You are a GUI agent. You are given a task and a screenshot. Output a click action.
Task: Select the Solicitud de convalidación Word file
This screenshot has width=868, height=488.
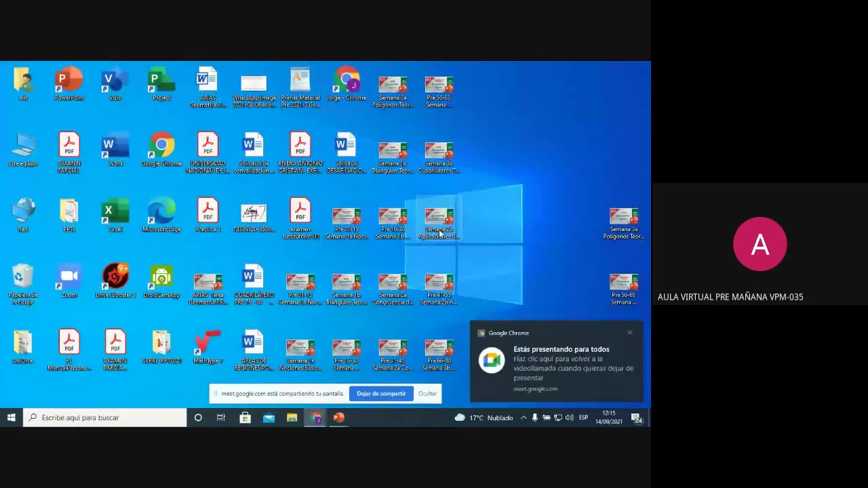click(x=254, y=152)
